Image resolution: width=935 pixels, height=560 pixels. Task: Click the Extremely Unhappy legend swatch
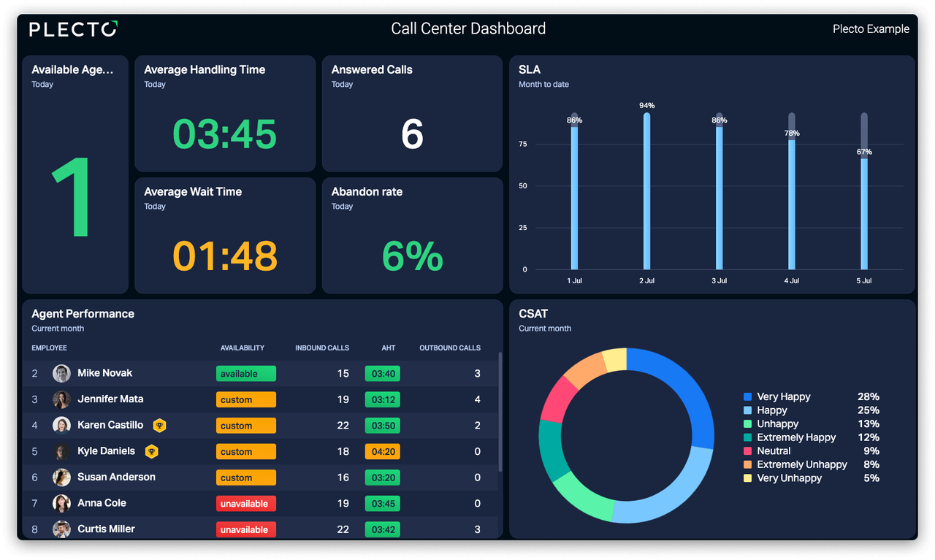pyautogui.click(x=747, y=464)
